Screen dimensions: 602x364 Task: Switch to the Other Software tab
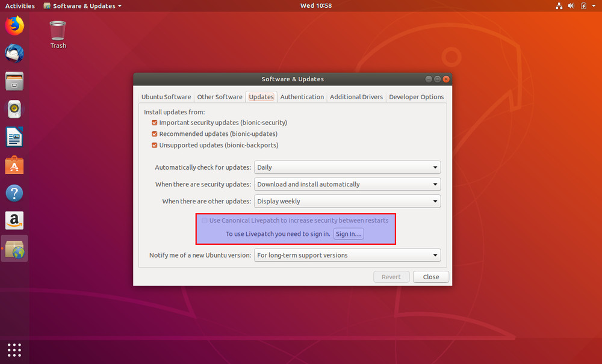pos(220,96)
